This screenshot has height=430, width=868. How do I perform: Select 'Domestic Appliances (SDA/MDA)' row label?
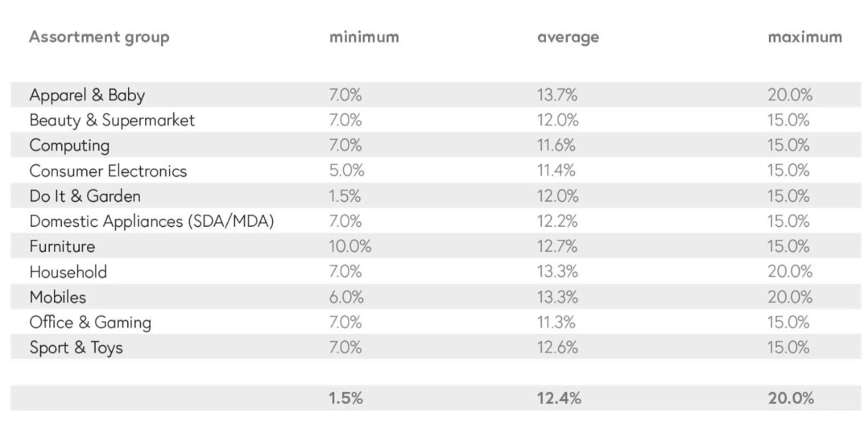152,221
